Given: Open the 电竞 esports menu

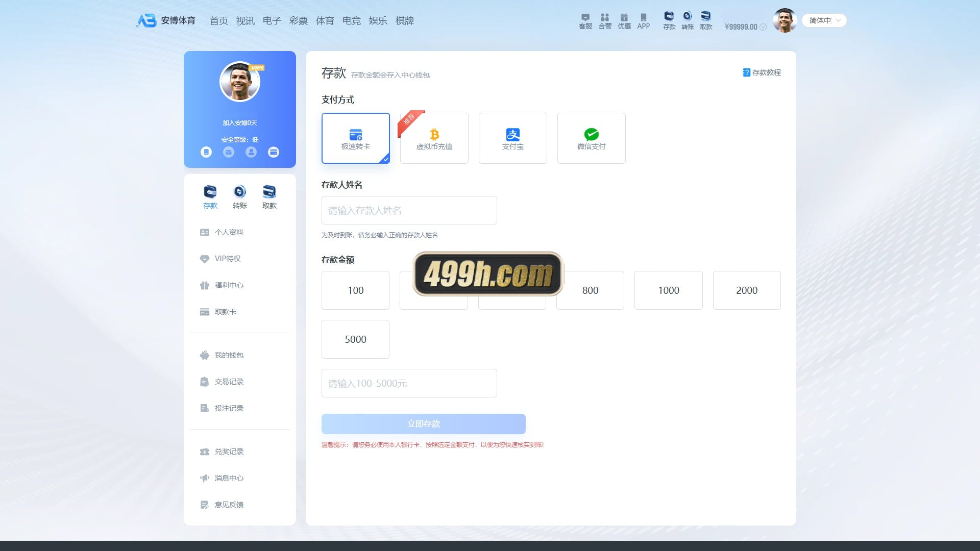Looking at the screenshot, I should pos(352,21).
